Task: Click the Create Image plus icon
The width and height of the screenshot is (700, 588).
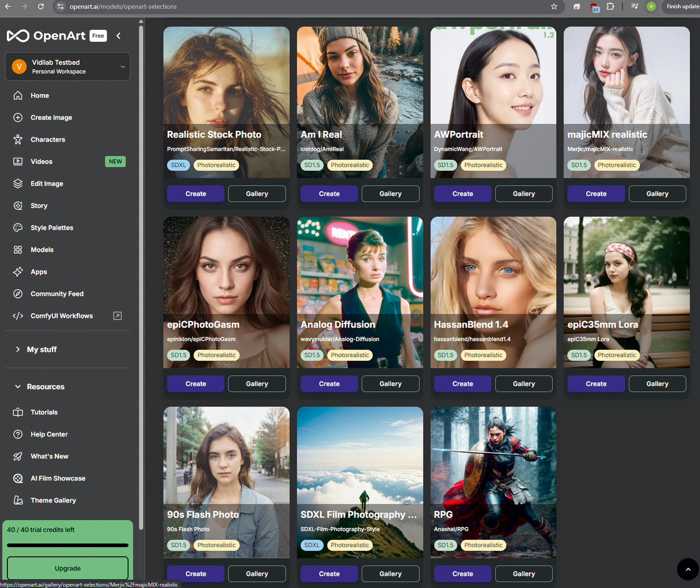Action: [18, 118]
